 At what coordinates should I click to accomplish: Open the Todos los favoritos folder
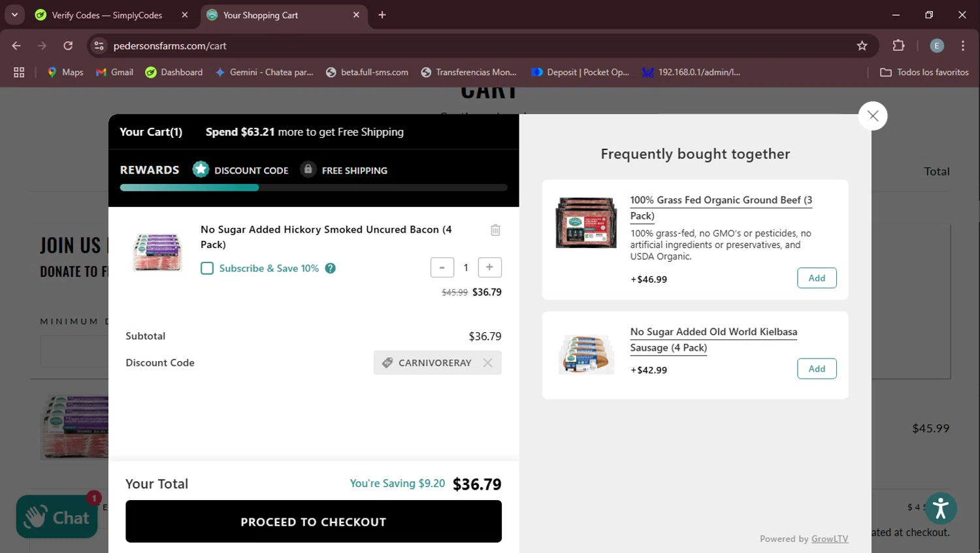click(x=924, y=72)
